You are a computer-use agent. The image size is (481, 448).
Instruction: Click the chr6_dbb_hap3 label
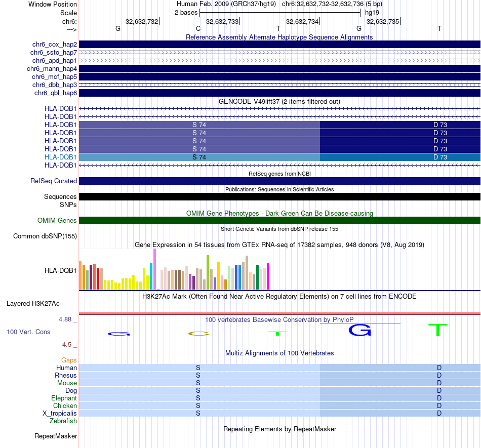click(x=54, y=85)
